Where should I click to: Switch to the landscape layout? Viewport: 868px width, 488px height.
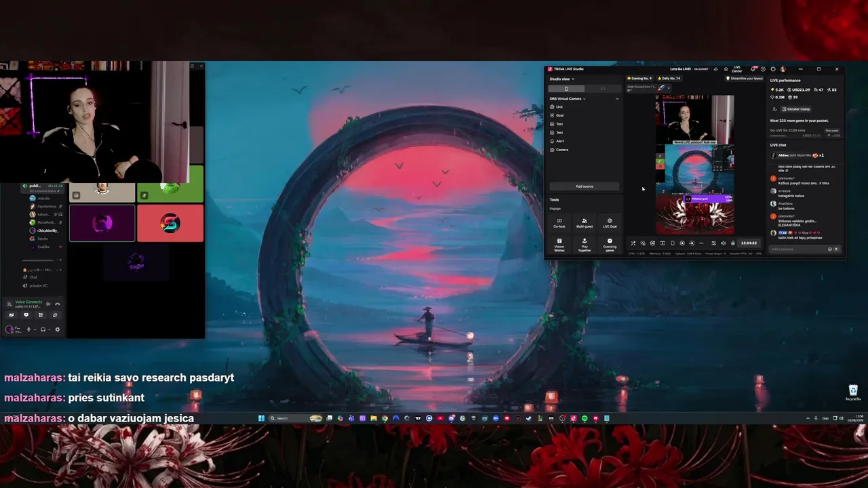coord(604,89)
